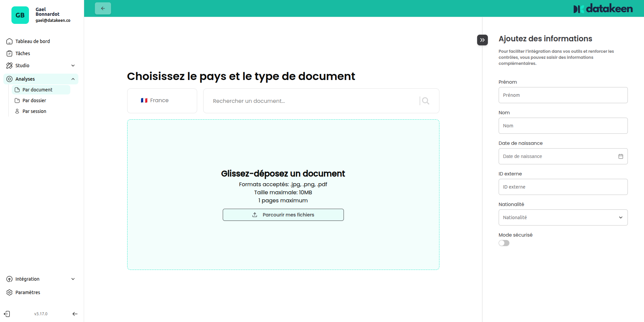Select Par session in the sidebar
Screen dimensions: 644x322
point(34,111)
